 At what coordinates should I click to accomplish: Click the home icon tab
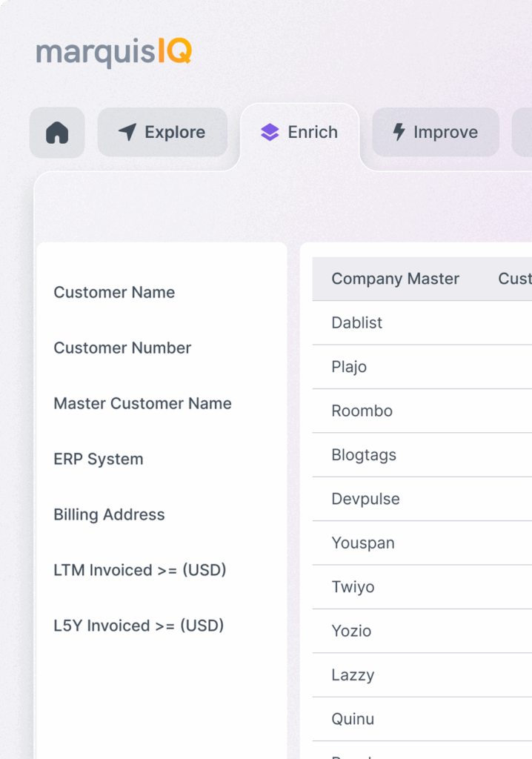tap(57, 133)
